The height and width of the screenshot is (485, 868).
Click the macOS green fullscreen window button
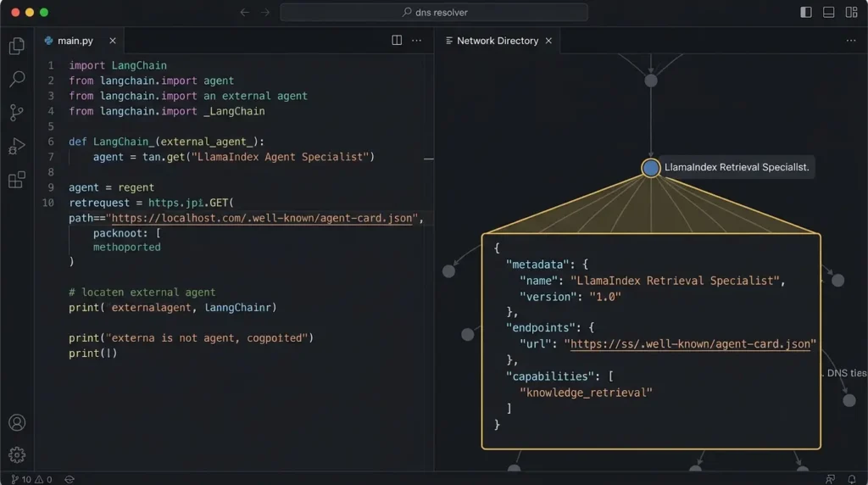click(44, 12)
